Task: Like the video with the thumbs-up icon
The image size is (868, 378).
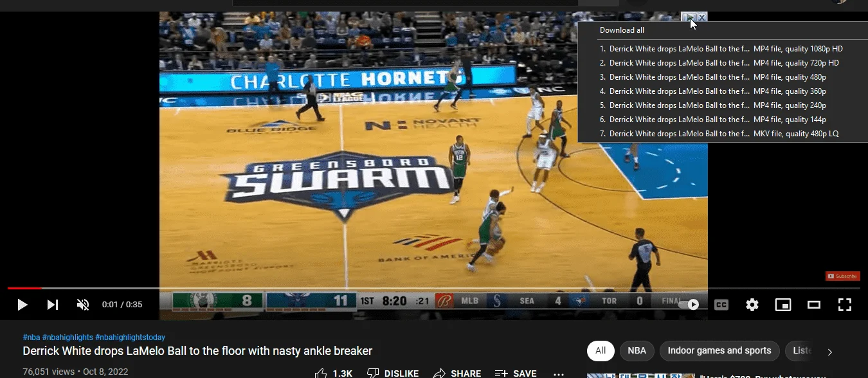Action: coord(321,373)
